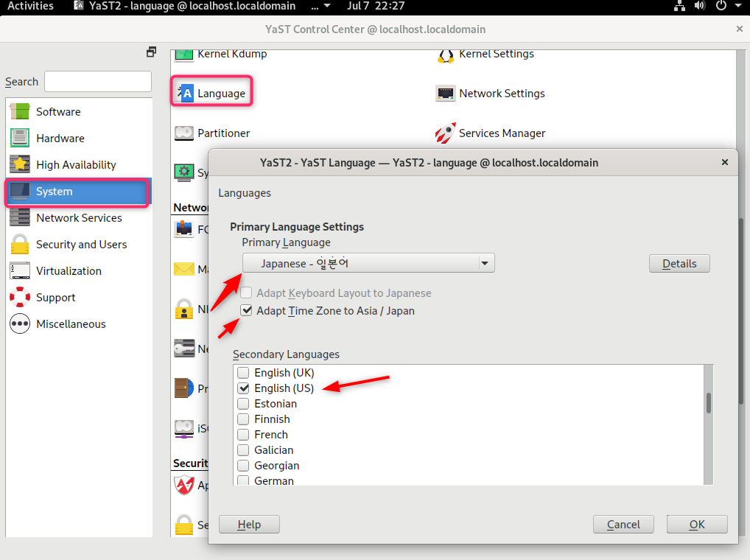Check Galician secondary language
This screenshot has height=560, width=750.
pyautogui.click(x=243, y=450)
